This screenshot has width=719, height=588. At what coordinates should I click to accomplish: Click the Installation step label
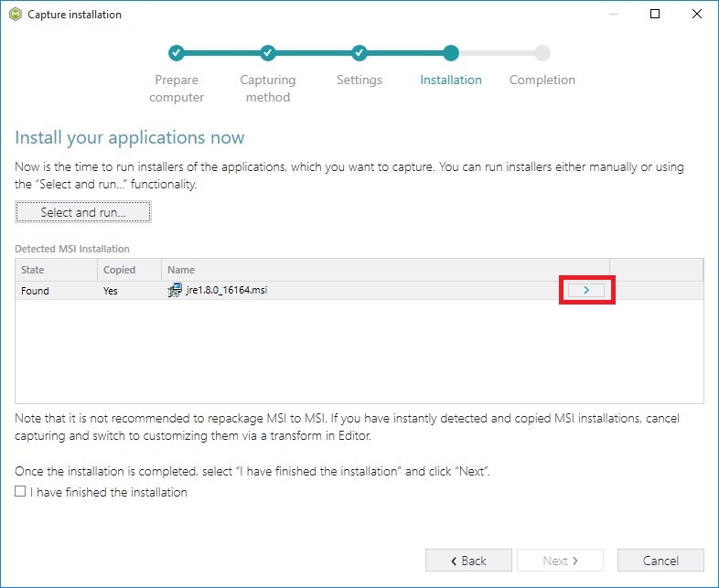451,80
